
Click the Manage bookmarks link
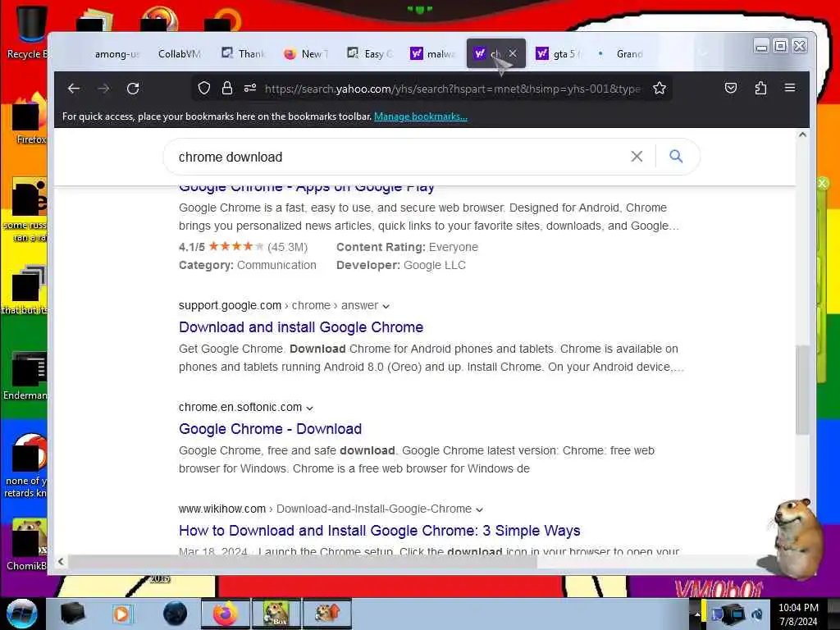[x=421, y=116]
